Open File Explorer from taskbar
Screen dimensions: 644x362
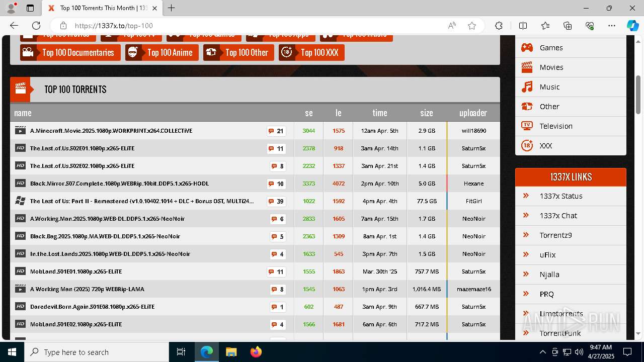coord(231,352)
